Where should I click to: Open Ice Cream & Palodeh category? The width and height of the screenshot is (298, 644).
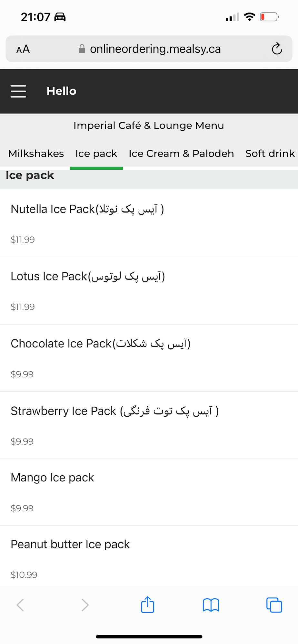pyautogui.click(x=181, y=154)
